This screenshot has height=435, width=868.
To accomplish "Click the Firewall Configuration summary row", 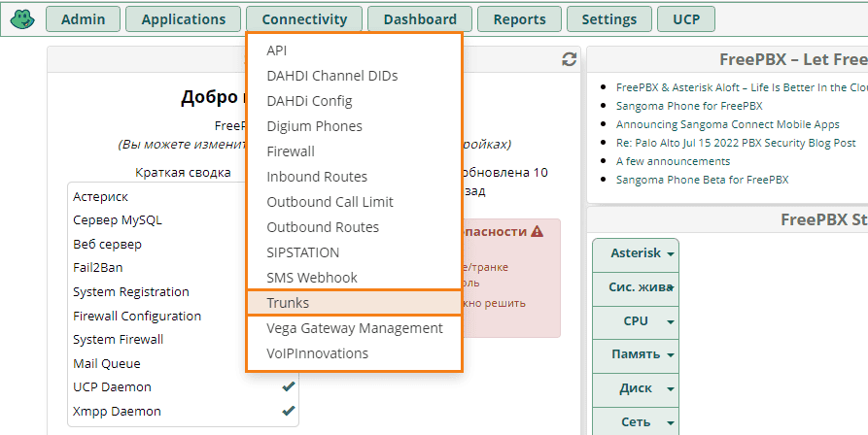I will pyautogui.click(x=183, y=317).
